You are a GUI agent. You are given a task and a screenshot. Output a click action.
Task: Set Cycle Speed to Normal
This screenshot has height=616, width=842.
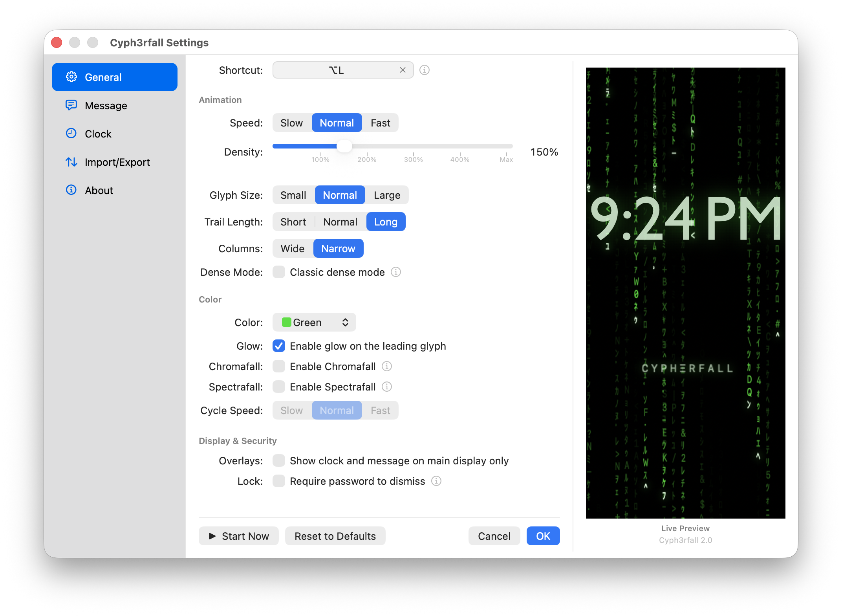coord(337,410)
